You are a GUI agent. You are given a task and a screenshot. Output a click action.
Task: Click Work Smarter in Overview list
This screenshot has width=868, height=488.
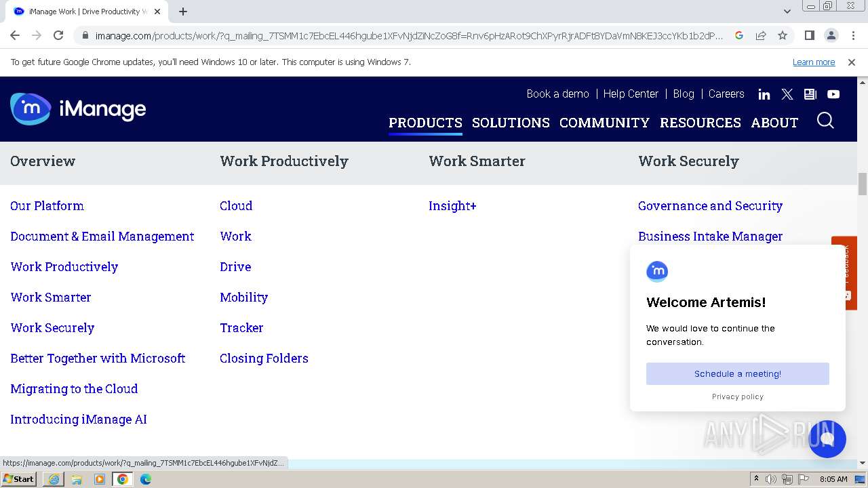(x=51, y=298)
